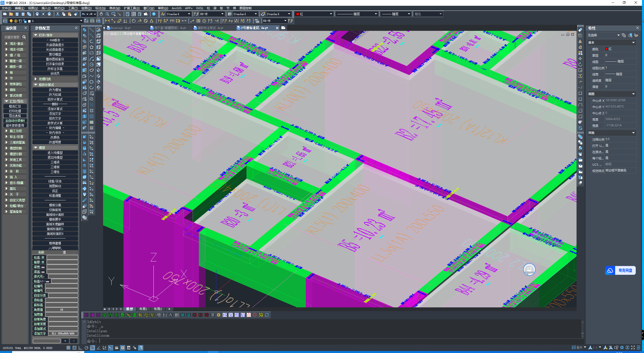Select the Pan hand tool

pos(101,14)
